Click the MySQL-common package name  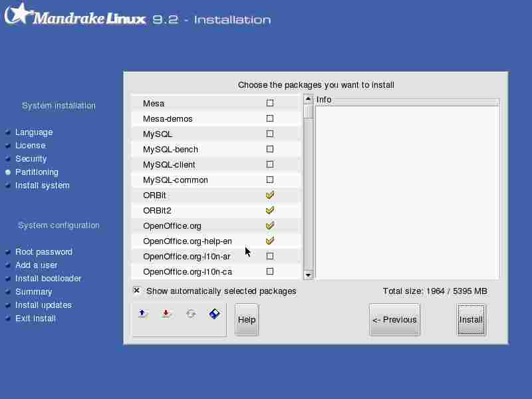(x=176, y=180)
